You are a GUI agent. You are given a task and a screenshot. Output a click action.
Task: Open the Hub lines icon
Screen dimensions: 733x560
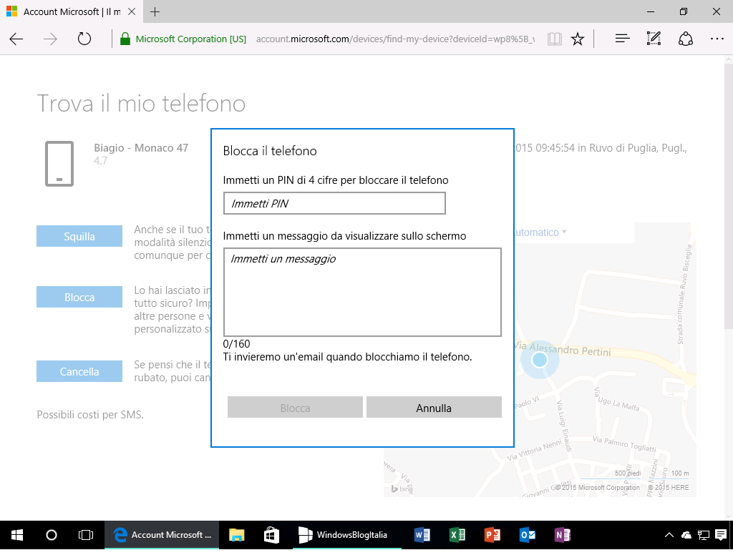pos(622,39)
